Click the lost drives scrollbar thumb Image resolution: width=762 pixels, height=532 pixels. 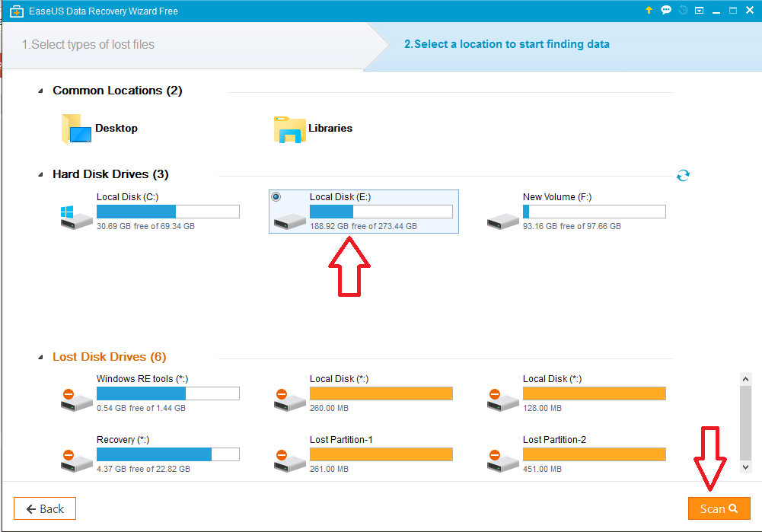(745, 422)
